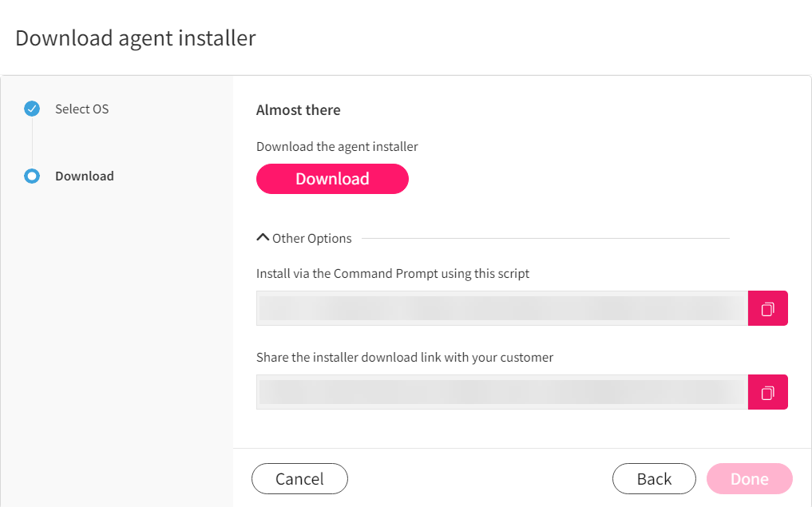
Task: Click the Select OS completed checkmark
Action: point(32,109)
